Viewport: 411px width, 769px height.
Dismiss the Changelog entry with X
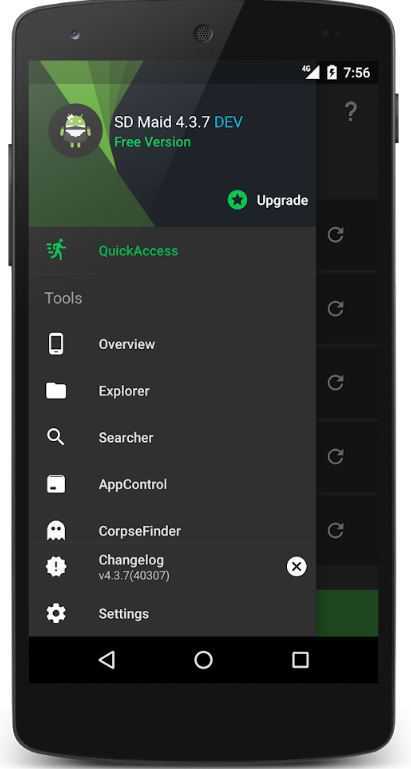(296, 566)
